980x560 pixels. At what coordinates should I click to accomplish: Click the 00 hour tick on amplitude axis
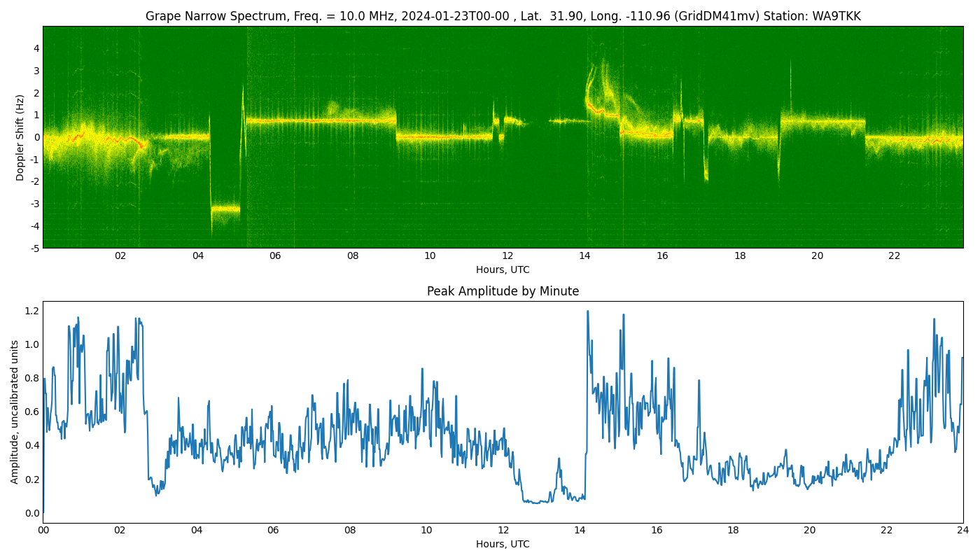tap(43, 531)
